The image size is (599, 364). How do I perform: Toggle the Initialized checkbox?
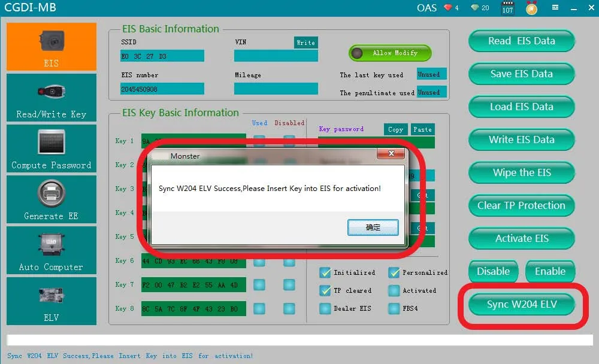(325, 272)
